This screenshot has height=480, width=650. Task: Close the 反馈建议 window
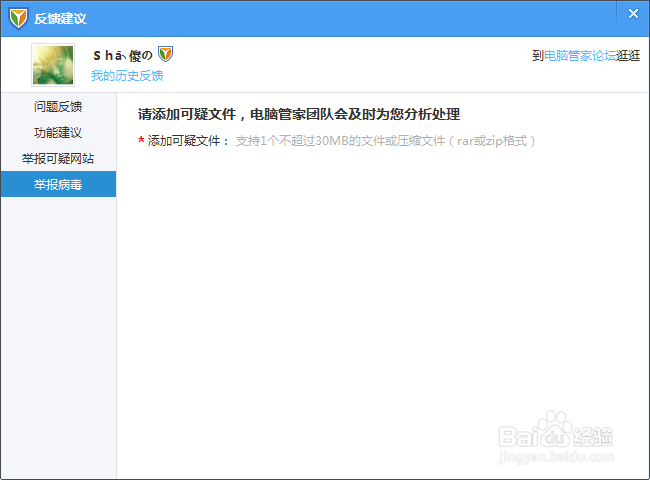(633, 14)
